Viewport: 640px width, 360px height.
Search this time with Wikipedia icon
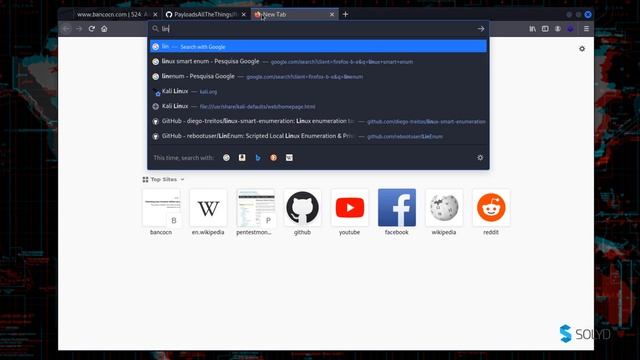pyautogui.click(x=289, y=158)
